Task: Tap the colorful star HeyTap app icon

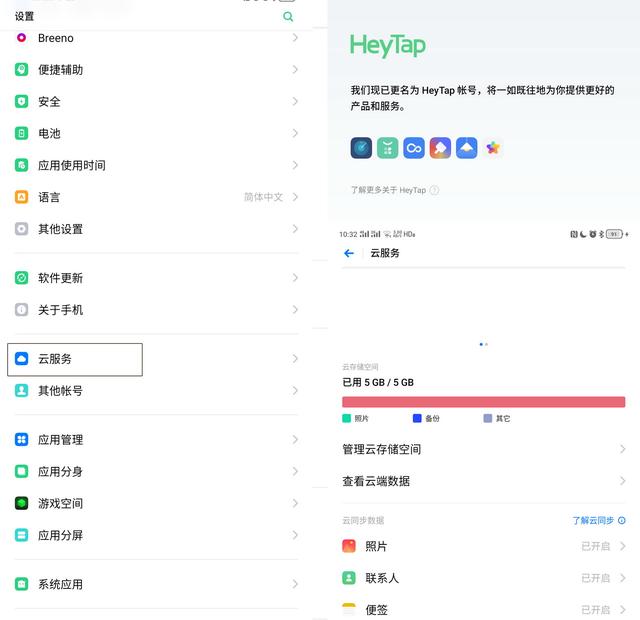Action: click(x=493, y=148)
